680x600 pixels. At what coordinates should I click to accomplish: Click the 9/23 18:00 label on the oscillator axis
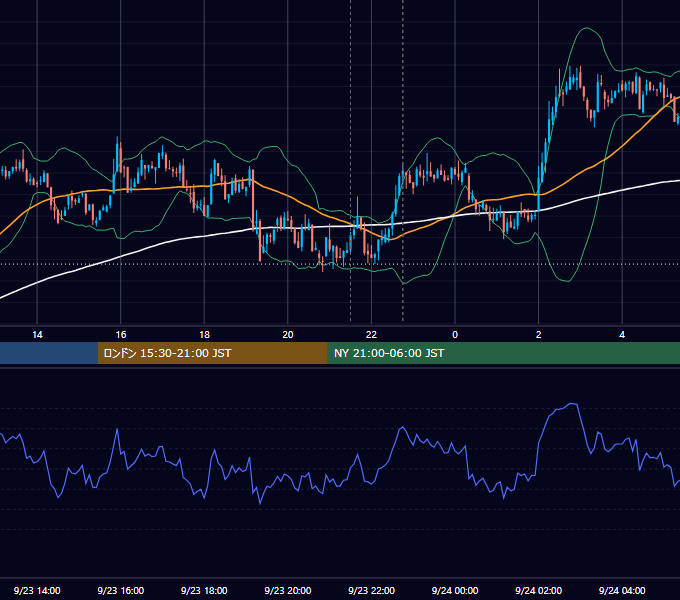(x=204, y=590)
